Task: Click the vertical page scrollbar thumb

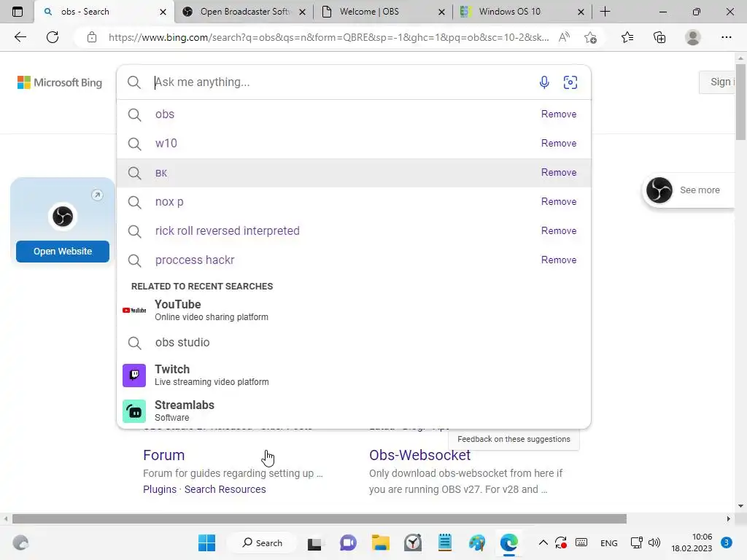Action: 740,102
